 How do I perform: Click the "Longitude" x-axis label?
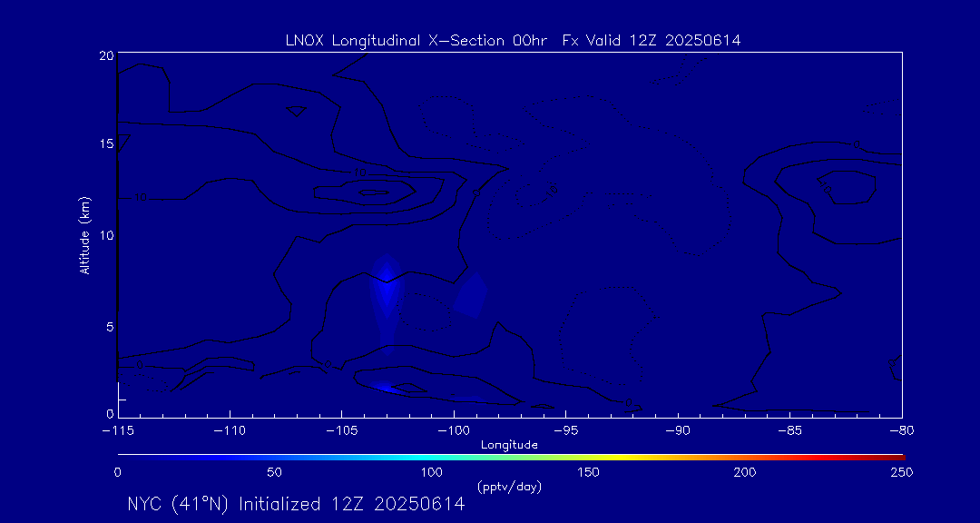(509, 445)
